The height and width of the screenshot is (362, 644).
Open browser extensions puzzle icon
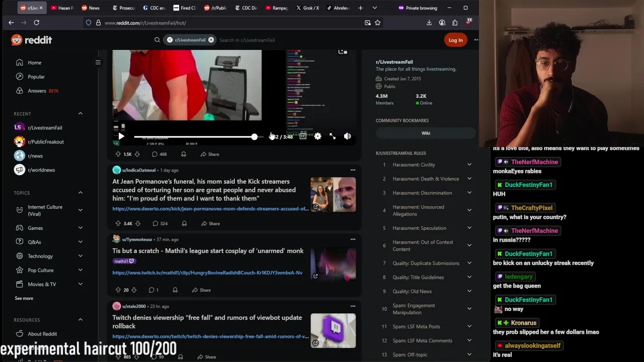point(455,23)
